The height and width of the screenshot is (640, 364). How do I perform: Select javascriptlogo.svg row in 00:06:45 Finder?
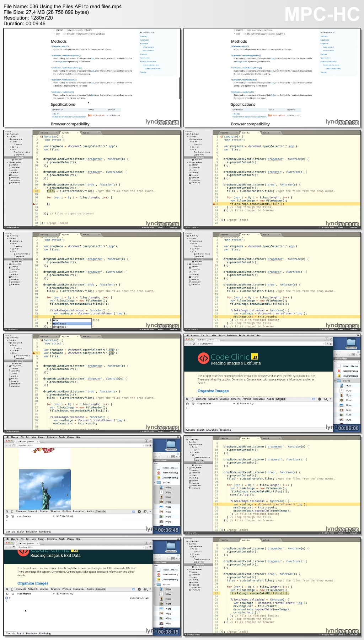[x=167, y=478]
